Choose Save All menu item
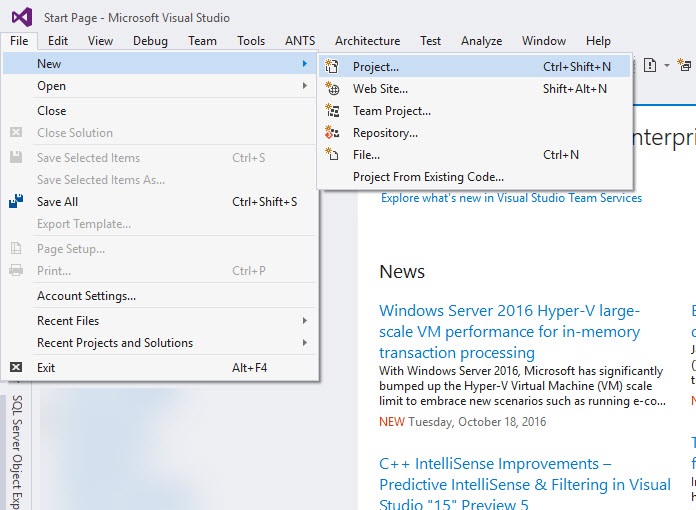Image resolution: width=696 pixels, height=510 pixels. point(160,202)
